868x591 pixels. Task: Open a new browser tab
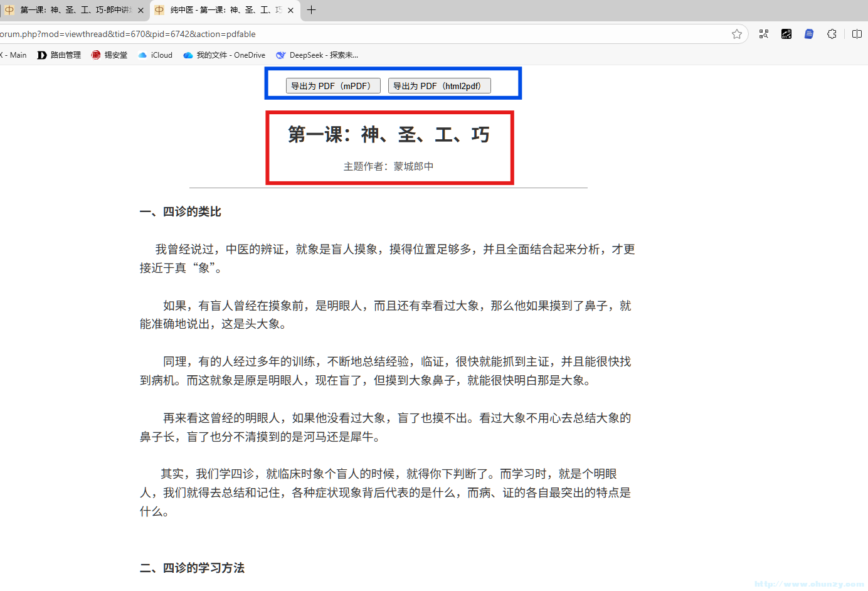312,10
